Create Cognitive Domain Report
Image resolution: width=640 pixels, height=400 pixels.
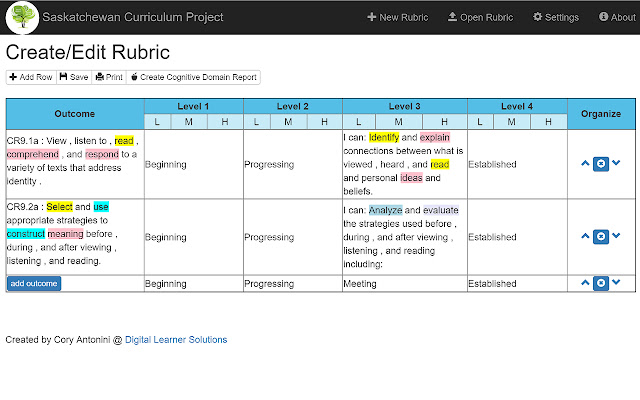pos(194,77)
